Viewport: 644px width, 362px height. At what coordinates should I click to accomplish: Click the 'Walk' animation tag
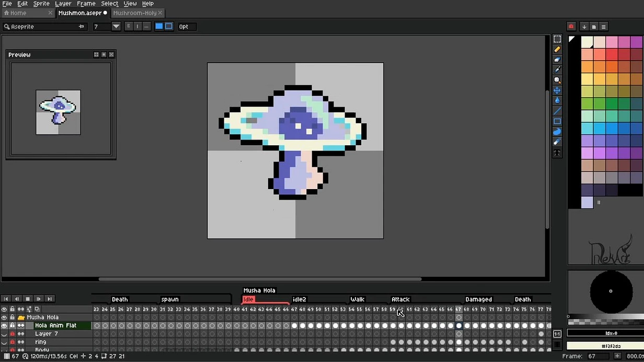point(358,299)
